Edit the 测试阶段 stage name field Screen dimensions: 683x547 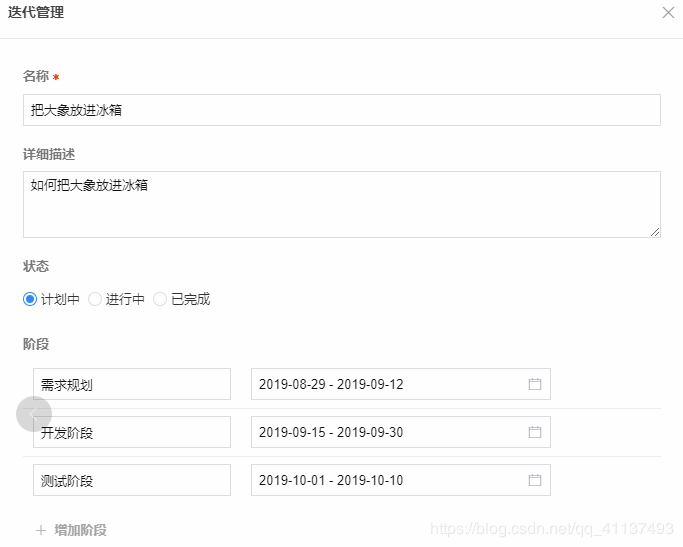(132, 480)
